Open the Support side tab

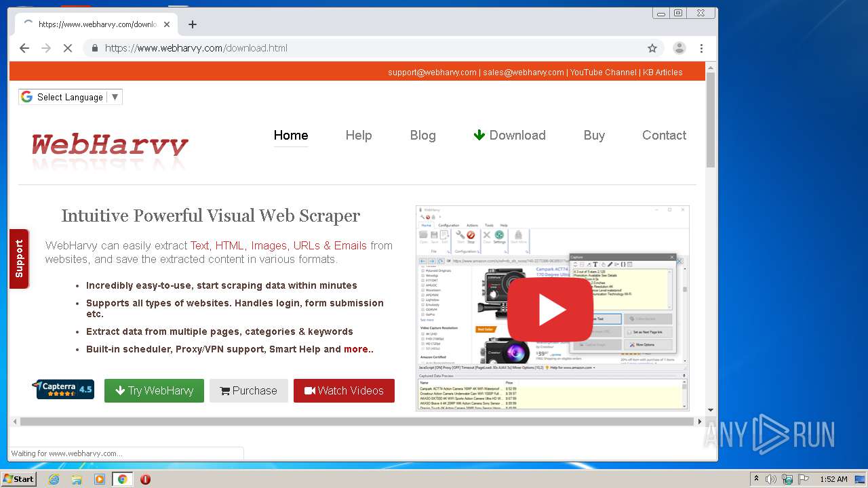pos(19,259)
